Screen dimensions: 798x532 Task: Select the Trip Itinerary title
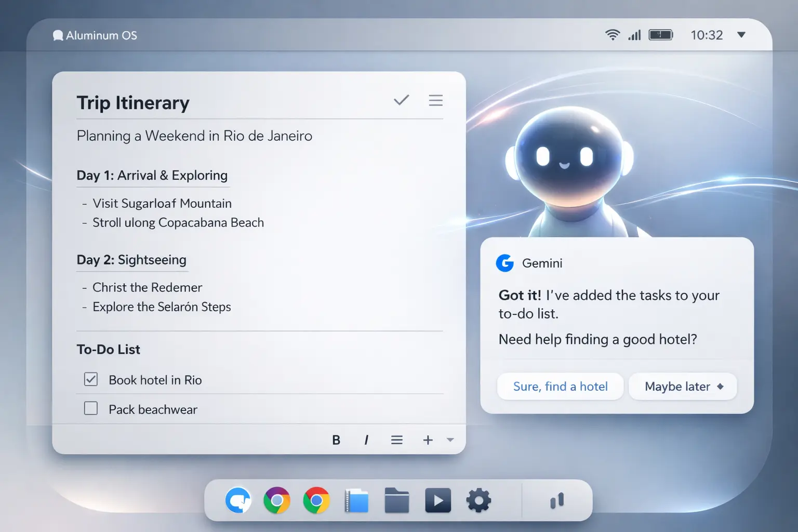133,102
